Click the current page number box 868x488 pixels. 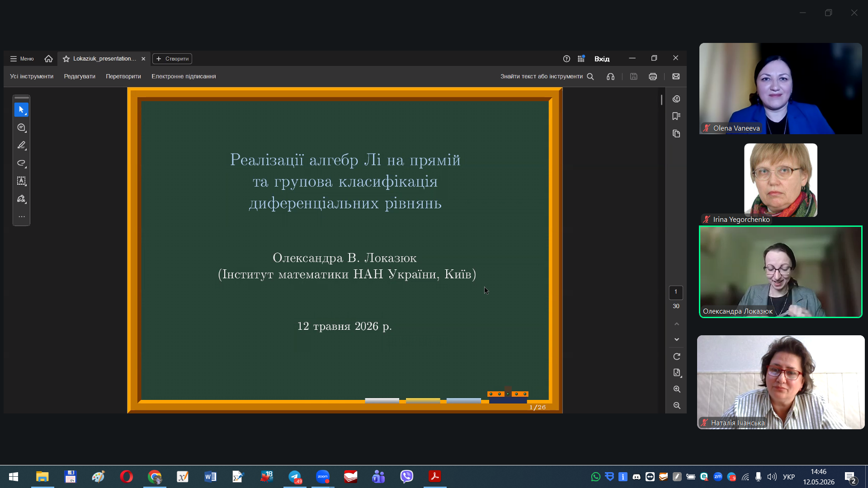click(x=676, y=292)
